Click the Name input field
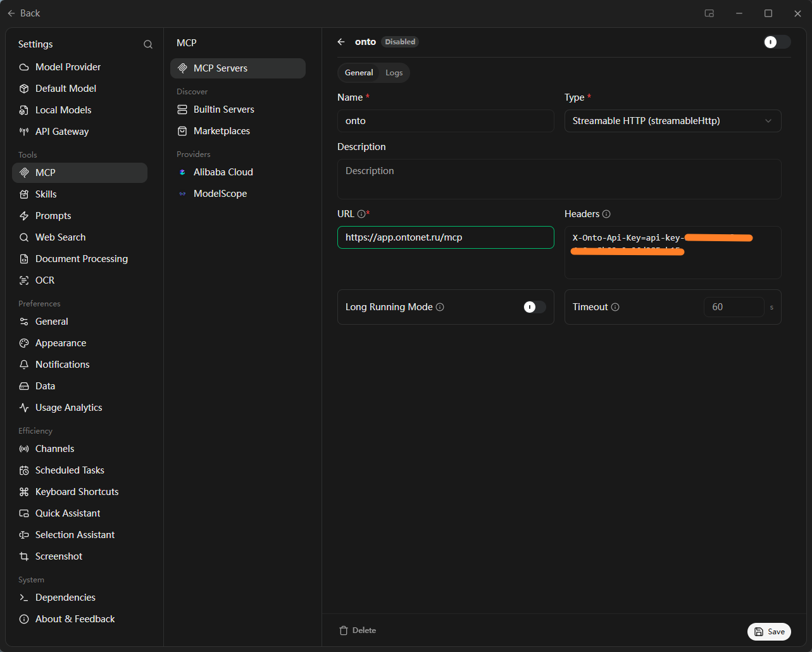Viewport: 812px width, 652px height. coord(446,121)
